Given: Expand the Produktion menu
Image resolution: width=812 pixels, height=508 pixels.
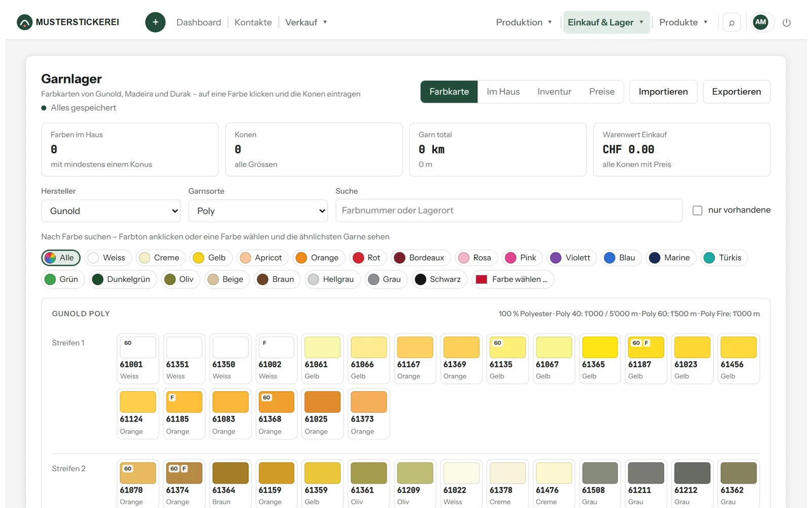Looking at the screenshot, I should click(524, 22).
